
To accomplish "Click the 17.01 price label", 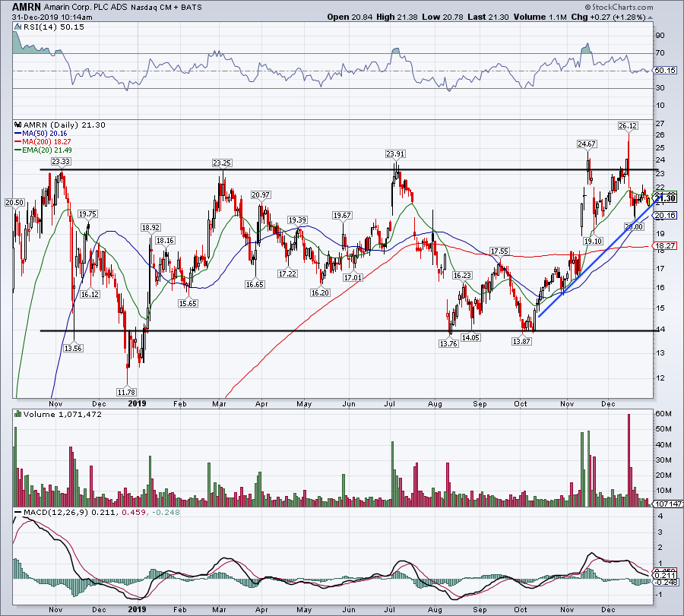I will [353, 277].
